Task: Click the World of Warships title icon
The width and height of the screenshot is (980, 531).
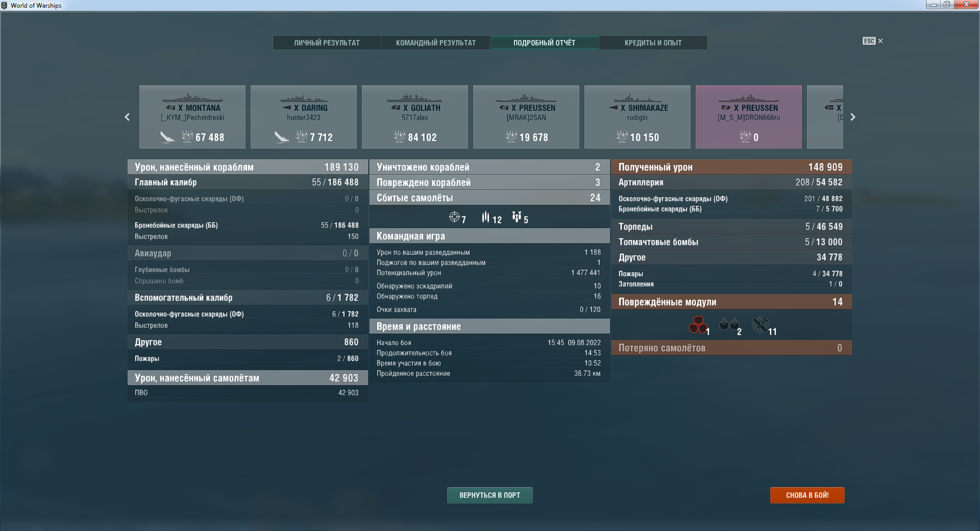Action: coord(5,5)
